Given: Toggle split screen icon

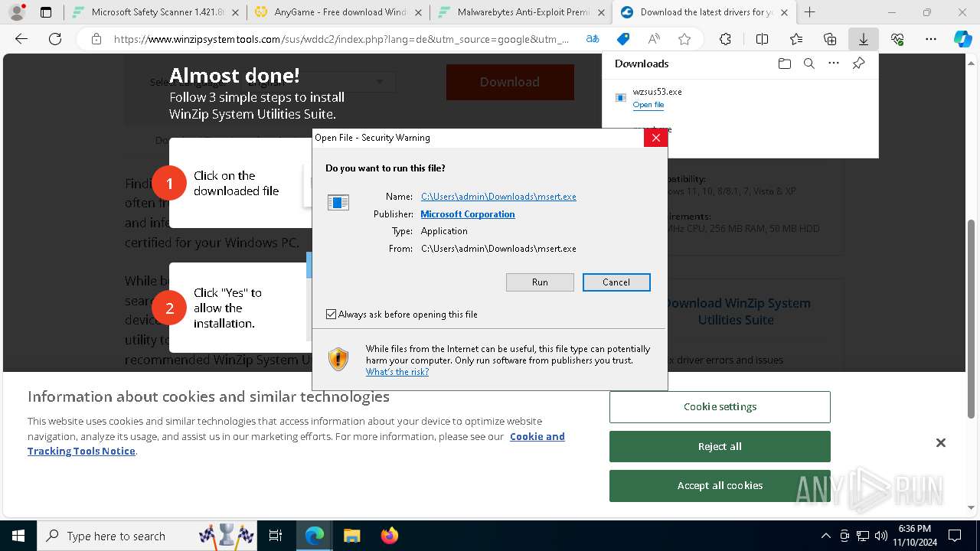Looking at the screenshot, I should [x=762, y=39].
